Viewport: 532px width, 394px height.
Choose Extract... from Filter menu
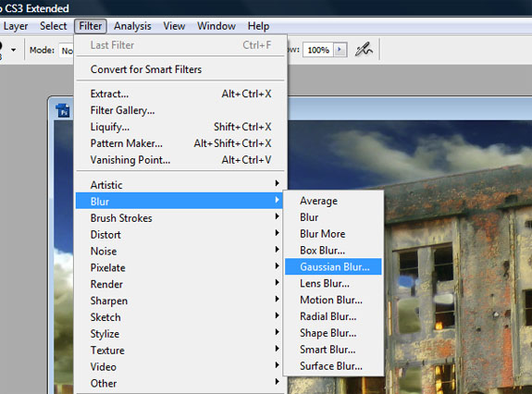coord(180,94)
